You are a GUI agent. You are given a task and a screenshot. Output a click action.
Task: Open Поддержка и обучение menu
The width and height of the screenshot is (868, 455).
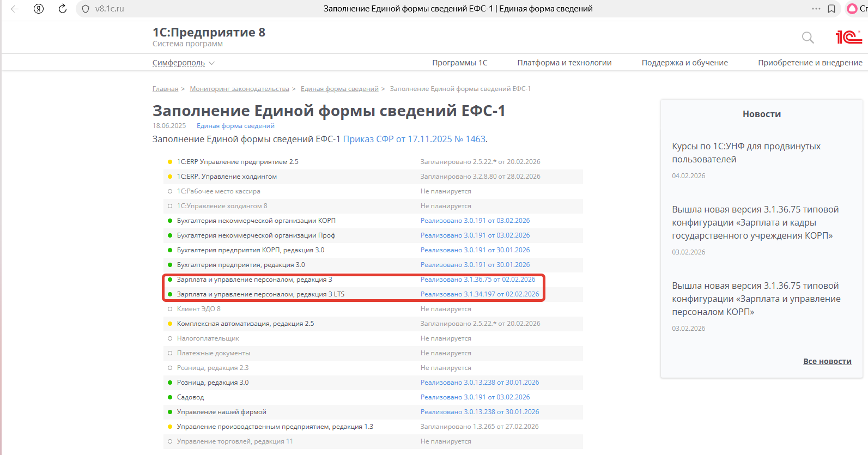(x=684, y=63)
